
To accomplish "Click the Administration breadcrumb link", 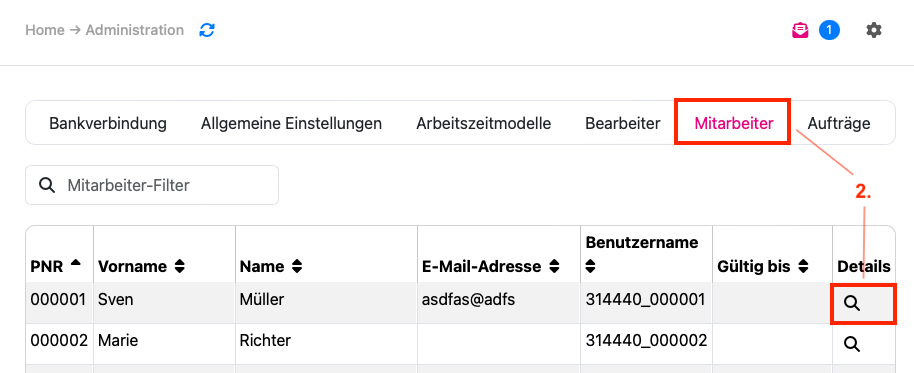I will click(x=135, y=30).
